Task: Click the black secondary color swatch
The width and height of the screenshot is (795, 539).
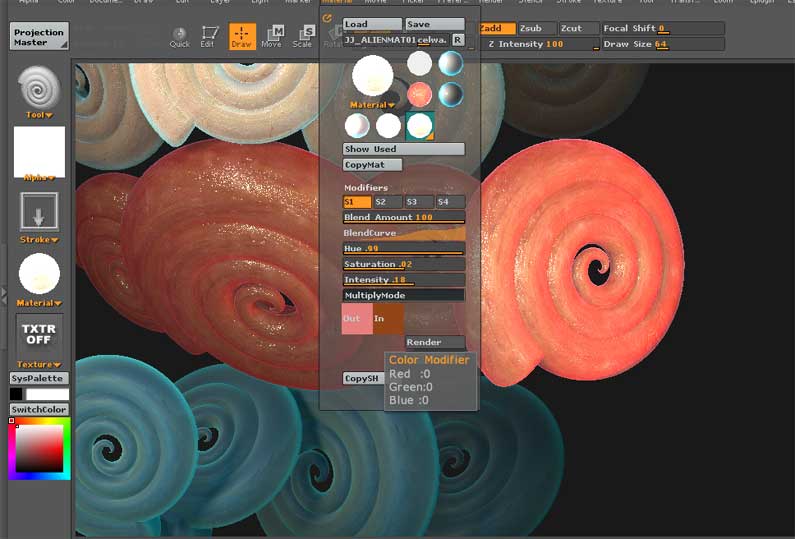Action: [x=16, y=394]
